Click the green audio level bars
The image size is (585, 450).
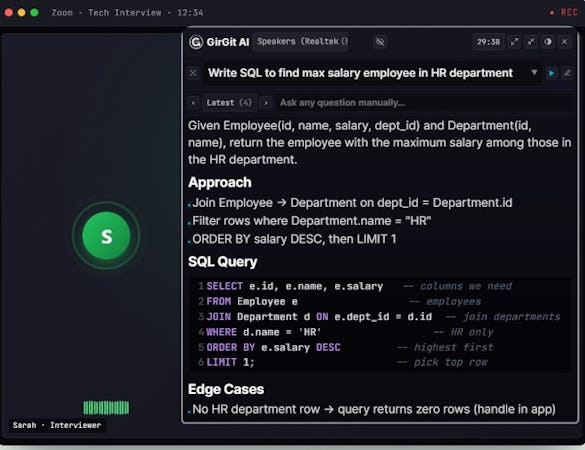tap(106, 407)
